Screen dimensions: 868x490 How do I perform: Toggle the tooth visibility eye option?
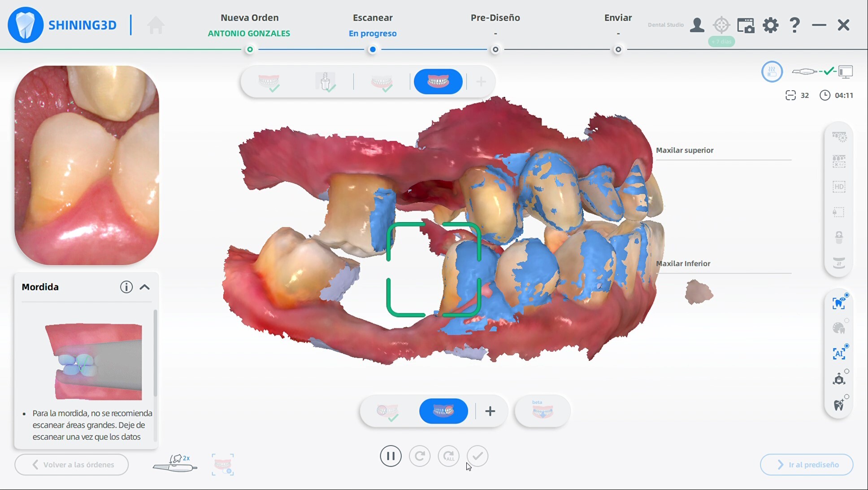(x=839, y=303)
